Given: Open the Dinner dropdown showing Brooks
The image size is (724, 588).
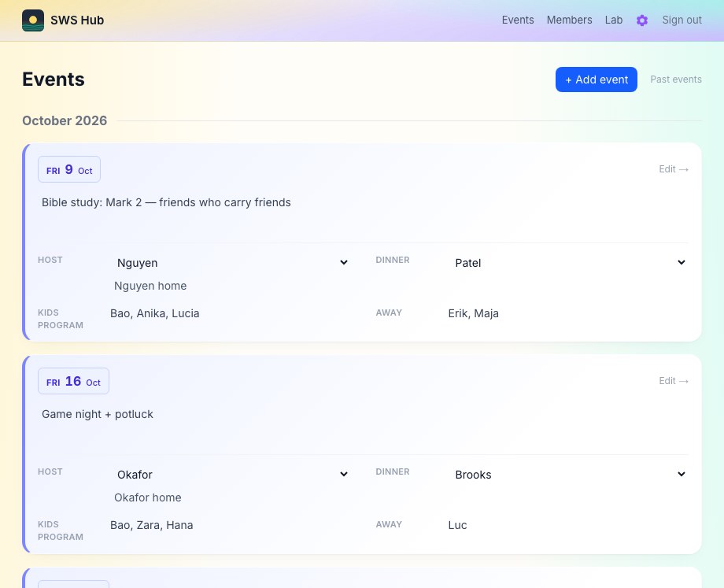Looking at the screenshot, I should tap(570, 474).
